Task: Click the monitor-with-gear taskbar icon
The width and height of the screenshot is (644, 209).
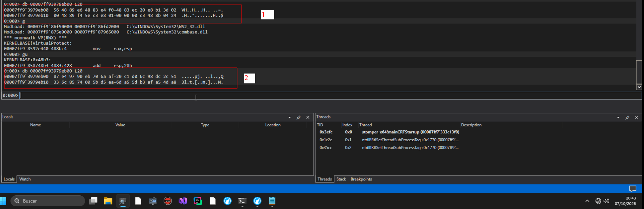Action: [153, 201]
